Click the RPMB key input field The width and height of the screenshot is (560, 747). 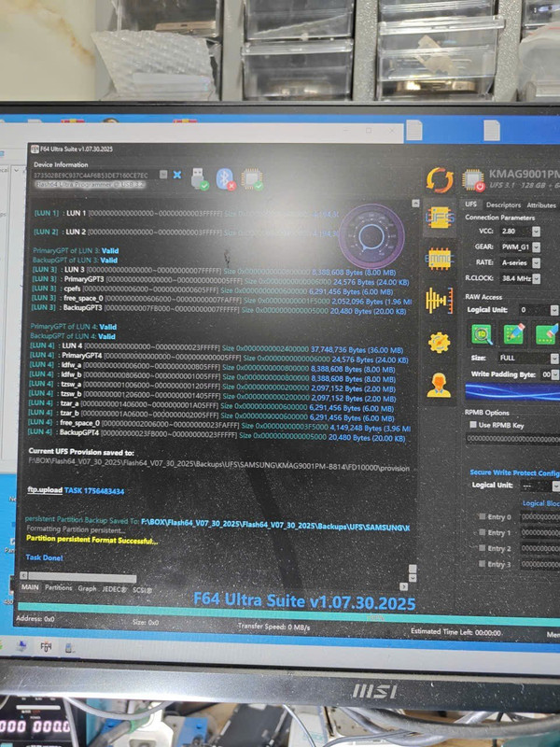512,439
